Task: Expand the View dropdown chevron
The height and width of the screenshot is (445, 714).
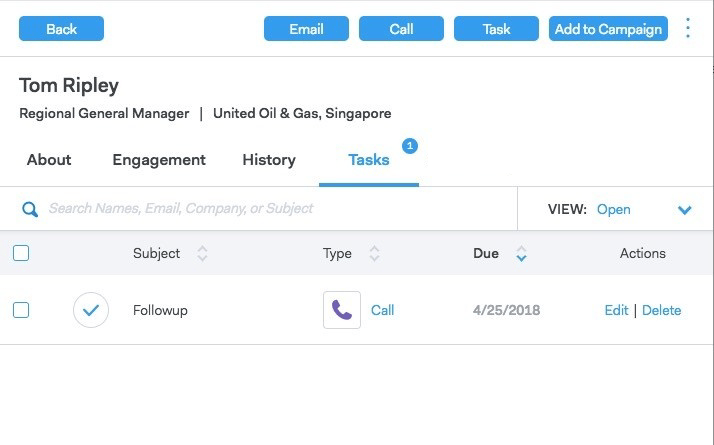Action: click(x=685, y=210)
